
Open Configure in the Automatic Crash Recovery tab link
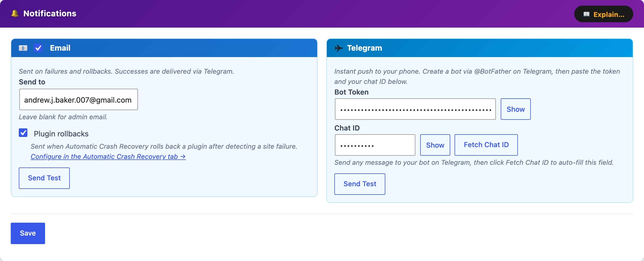pos(108,156)
